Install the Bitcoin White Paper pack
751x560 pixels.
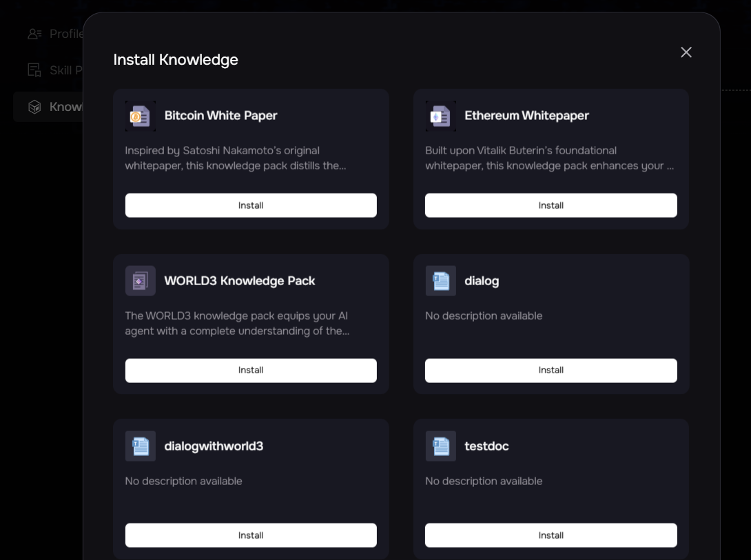tap(251, 205)
